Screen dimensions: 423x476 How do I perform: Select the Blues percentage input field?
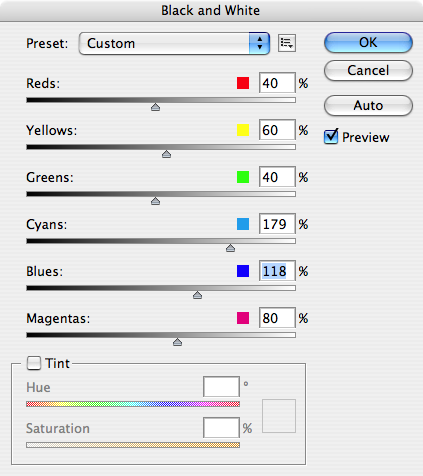pyautogui.click(x=277, y=271)
